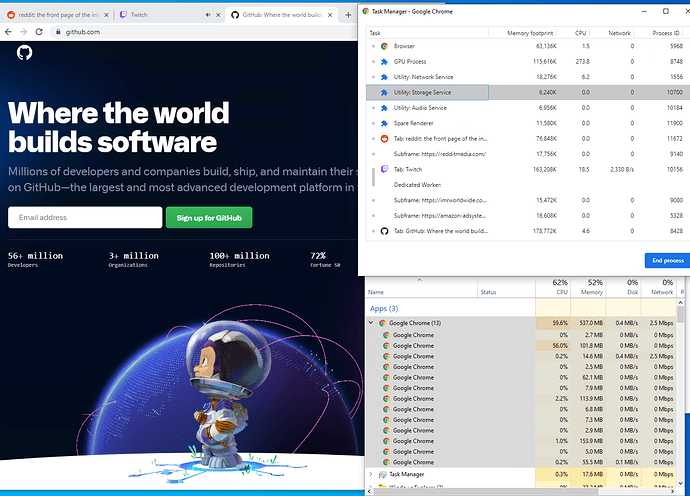The image size is (690, 496).
Task: Click puzzle icon of Utility: Network Service row
Action: click(384, 77)
